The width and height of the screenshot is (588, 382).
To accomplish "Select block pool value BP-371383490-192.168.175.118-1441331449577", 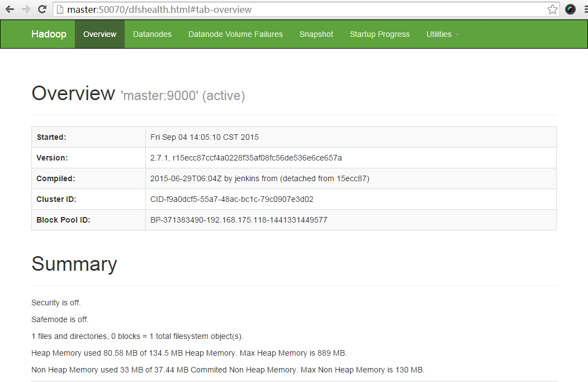I will coord(239,220).
